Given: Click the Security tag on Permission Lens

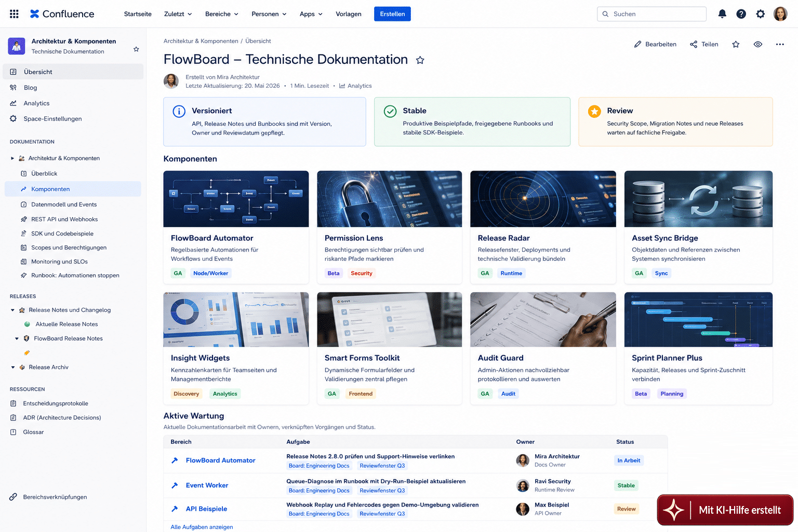Looking at the screenshot, I should click(x=362, y=273).
